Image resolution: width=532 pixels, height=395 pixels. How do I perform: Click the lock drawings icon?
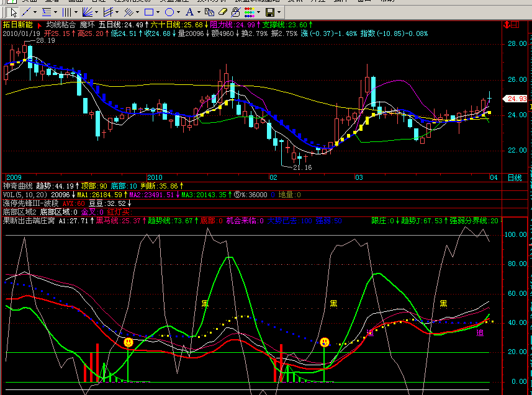[x=235, y=12]
